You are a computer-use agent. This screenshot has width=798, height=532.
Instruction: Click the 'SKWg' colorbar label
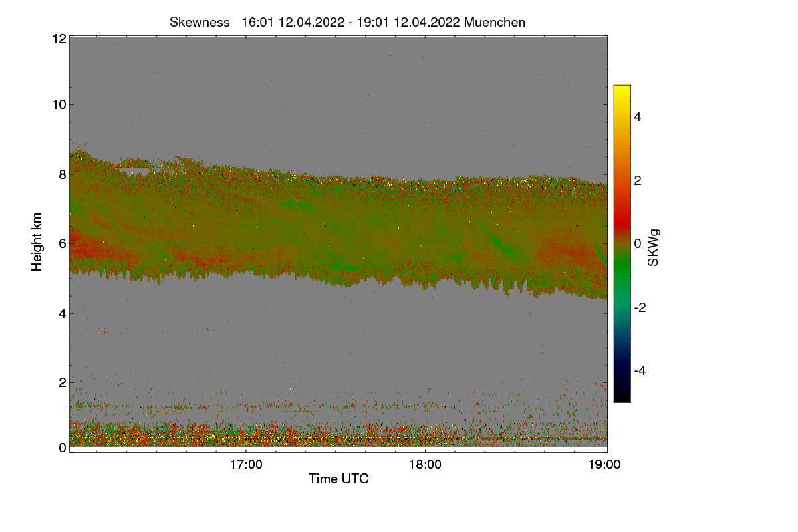tap(653, 247)
